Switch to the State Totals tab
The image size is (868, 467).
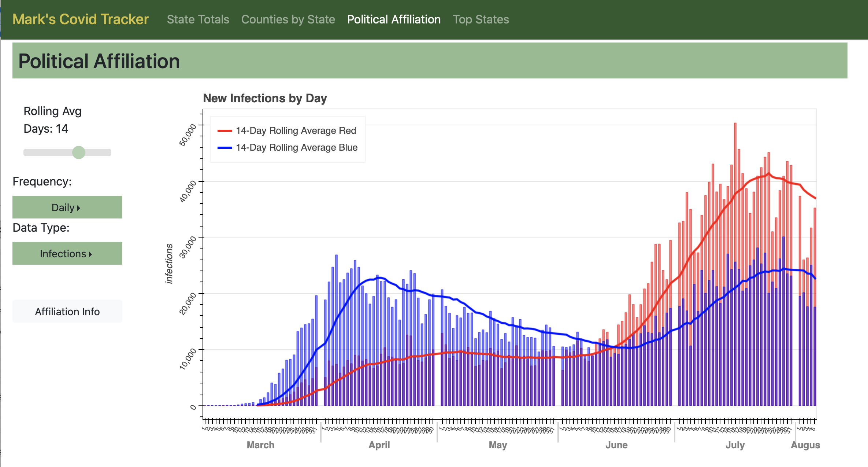point(198,19)
